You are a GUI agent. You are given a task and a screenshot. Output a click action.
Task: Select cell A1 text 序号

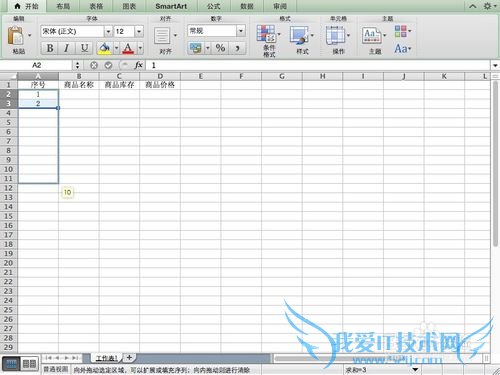point(38,85)
